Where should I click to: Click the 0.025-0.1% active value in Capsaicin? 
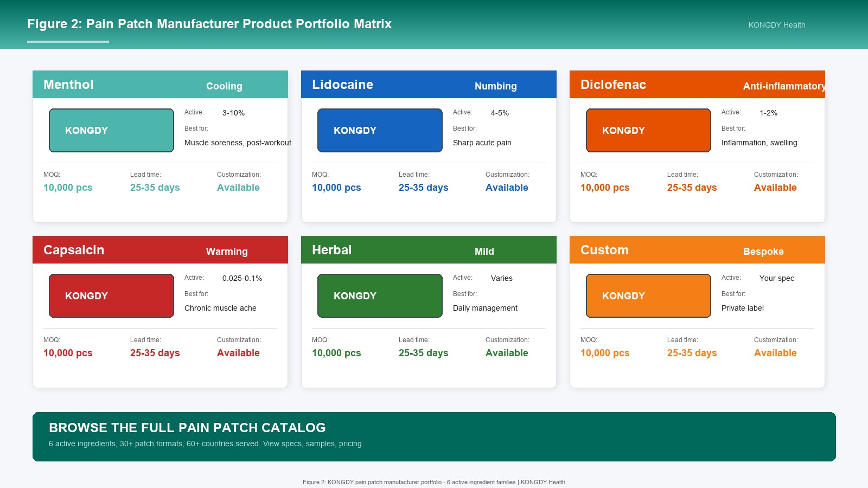pos(242,278)
